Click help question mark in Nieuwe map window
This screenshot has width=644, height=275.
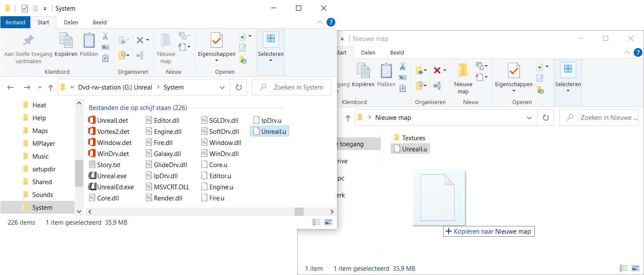click(x=638, y=52)
